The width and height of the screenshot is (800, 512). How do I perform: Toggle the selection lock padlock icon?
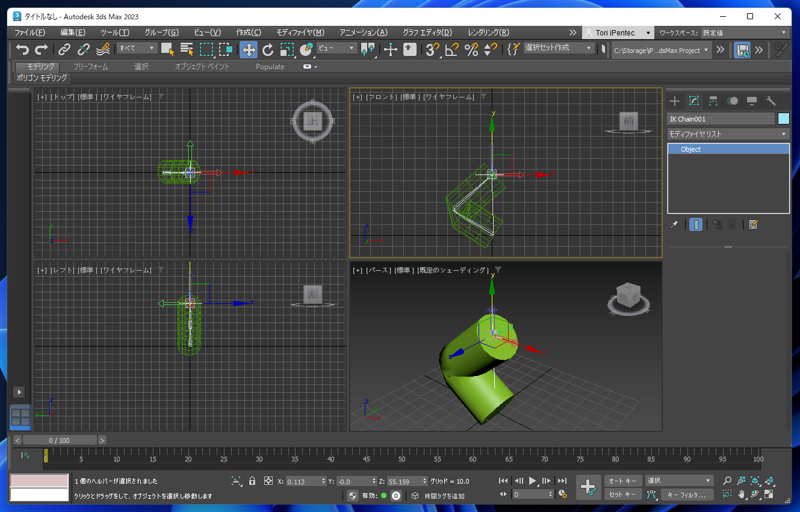(252, 481)
